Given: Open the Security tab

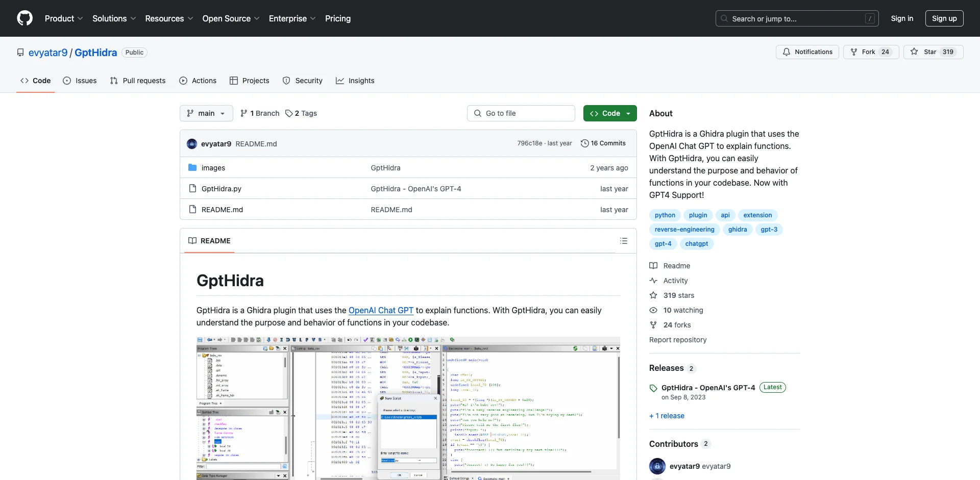Looking at the screenshot, I should click(303, 81).
